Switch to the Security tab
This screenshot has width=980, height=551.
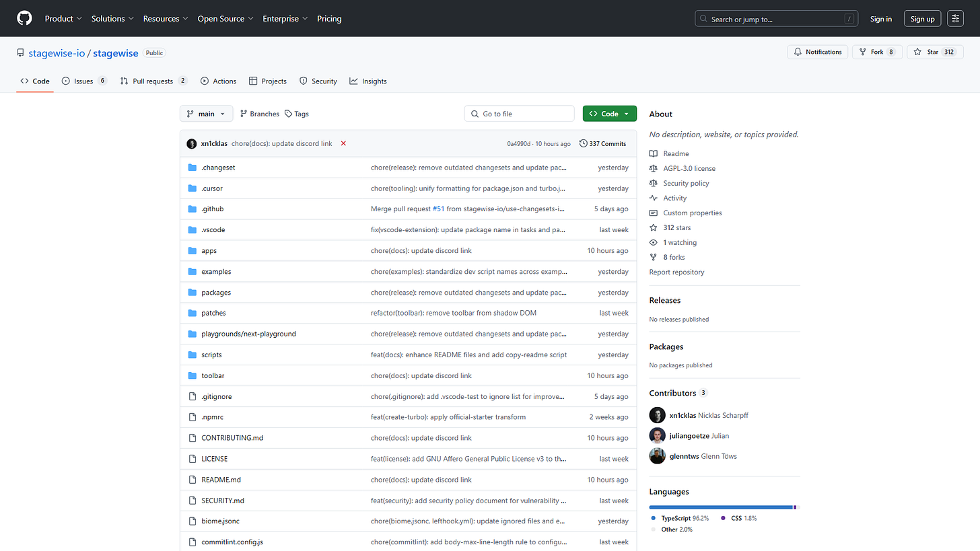click(x=318, y=81)
